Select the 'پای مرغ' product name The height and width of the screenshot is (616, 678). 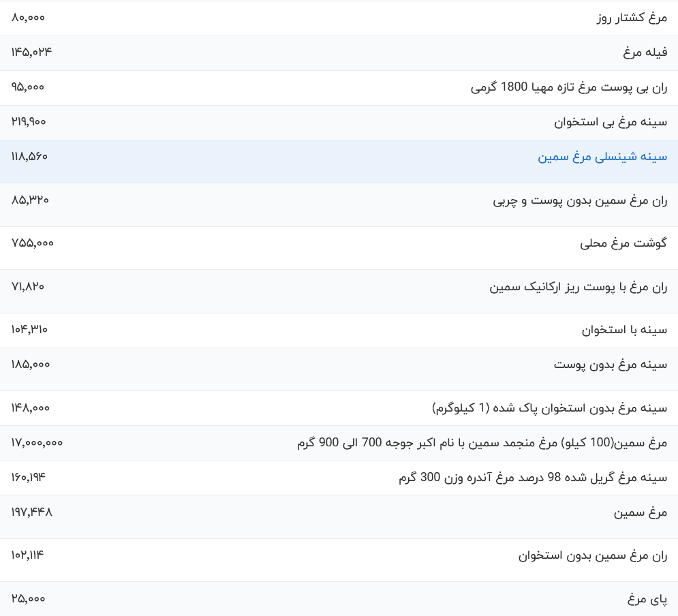[647, 599]
